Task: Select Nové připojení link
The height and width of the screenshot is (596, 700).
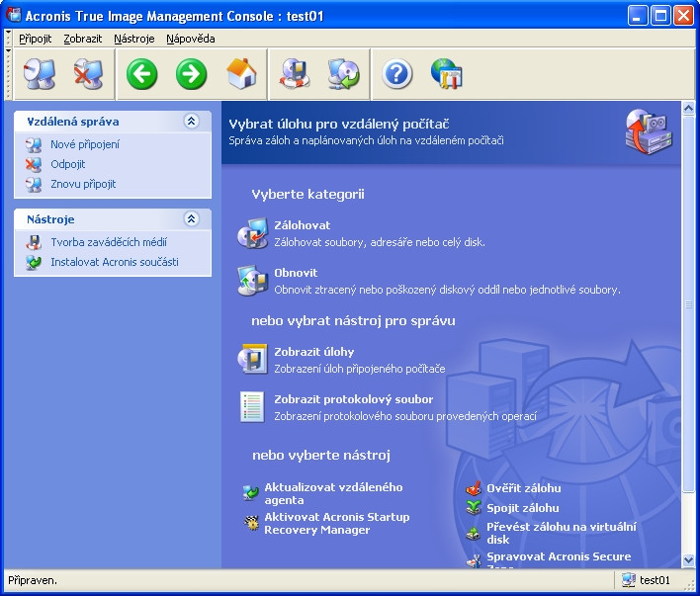Action: click(x=85, y=144)
